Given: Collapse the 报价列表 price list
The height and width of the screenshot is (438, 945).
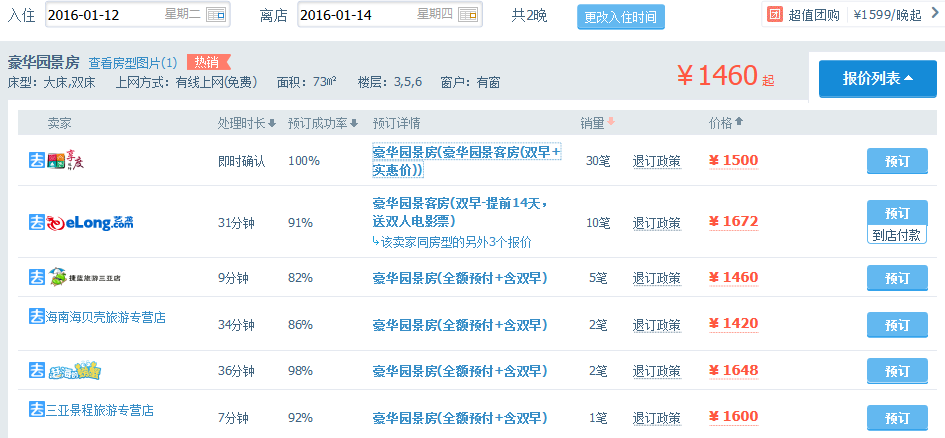Looking at the screenshot, I should pyautogui.click(x=877, y=78).
